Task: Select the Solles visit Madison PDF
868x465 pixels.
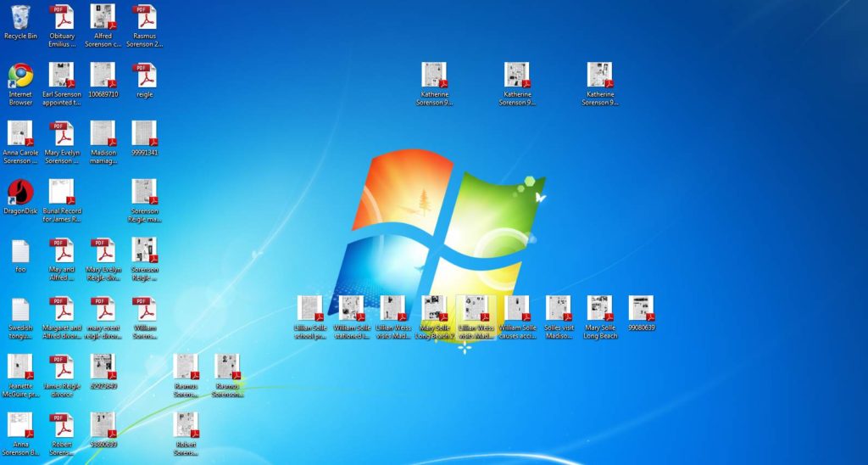Action: pyautogui.click(x=559, y=308)
